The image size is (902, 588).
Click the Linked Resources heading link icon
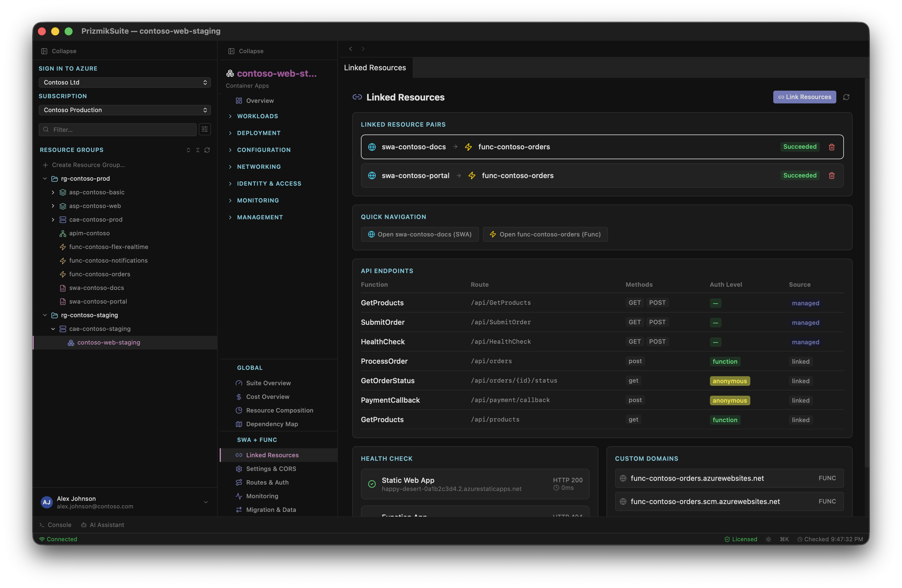(x=357, y=97)
